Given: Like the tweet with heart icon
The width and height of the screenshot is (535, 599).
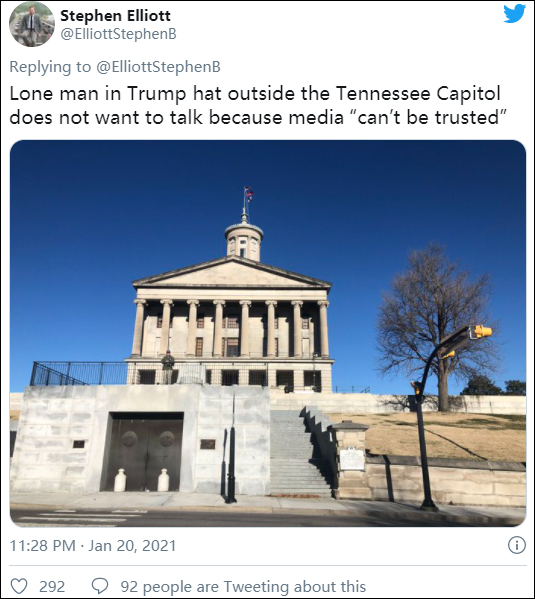Looking at the screenshot, I should [19, 586].
